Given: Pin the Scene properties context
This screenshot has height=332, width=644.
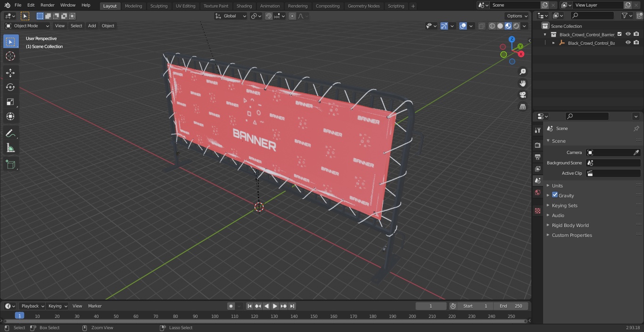Looking at the screenshot, I should pyautogui.click(x=636, y=129).
